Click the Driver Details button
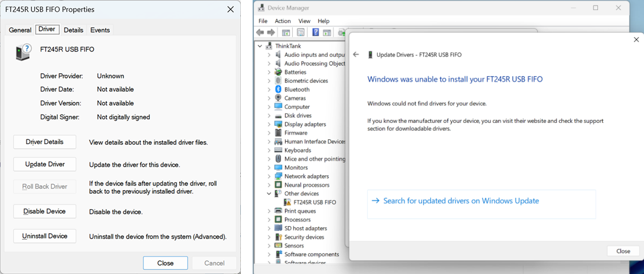The height and width of the screenshot is (274, 644). coord(45,142)
